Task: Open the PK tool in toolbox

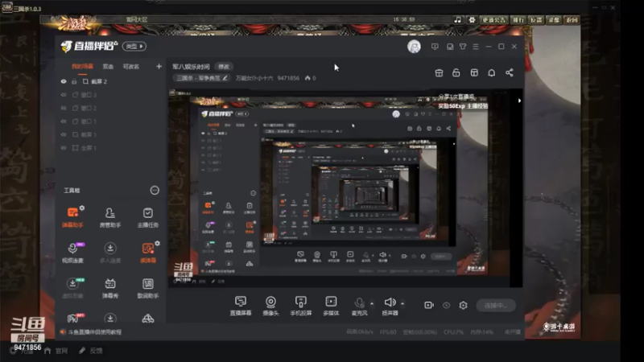Action: 72,318
